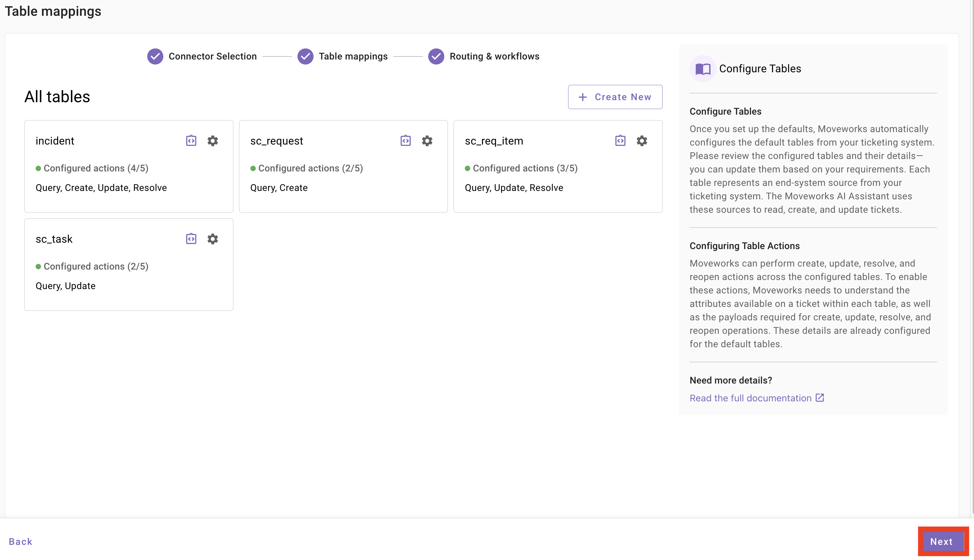Click the Configure Tables book icon
The width and height of the screenshot is (974, 560).
click(x=703, y=69)
